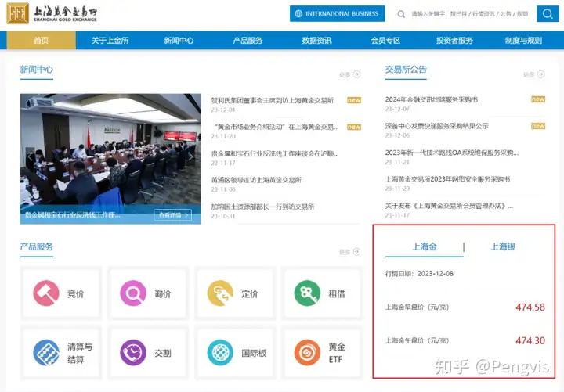
Task: Select the 首页 navigation tab
Action: pos(41,40)
